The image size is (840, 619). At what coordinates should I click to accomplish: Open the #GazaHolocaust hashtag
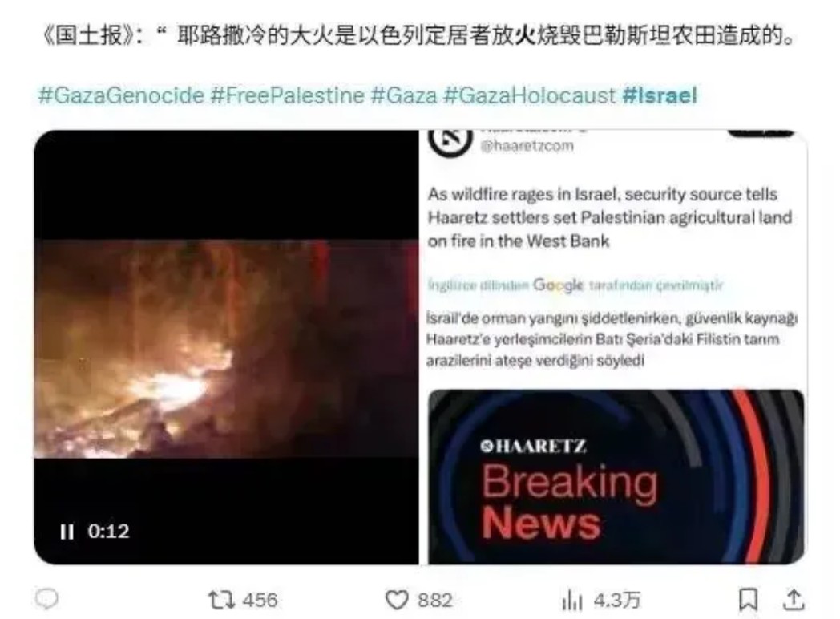530,95
